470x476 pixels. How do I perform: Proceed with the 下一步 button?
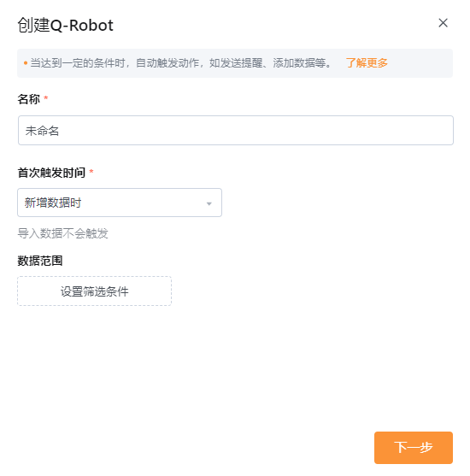[414, 448]
